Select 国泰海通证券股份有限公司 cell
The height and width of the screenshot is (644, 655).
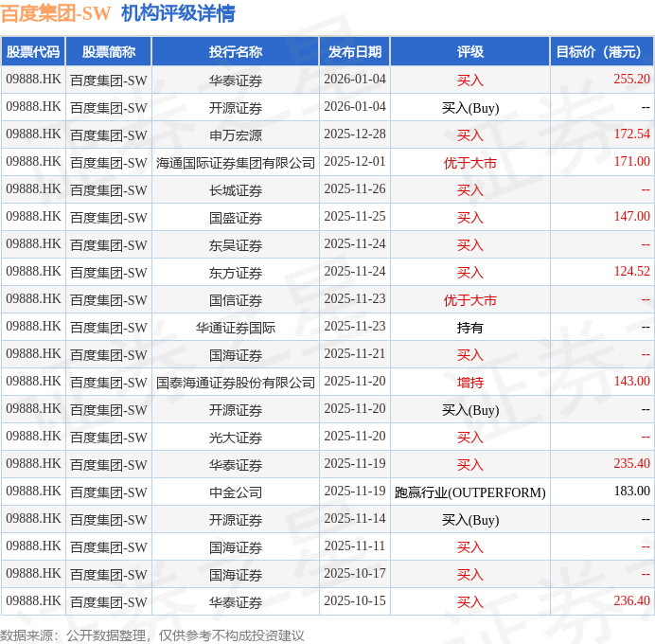236,383
